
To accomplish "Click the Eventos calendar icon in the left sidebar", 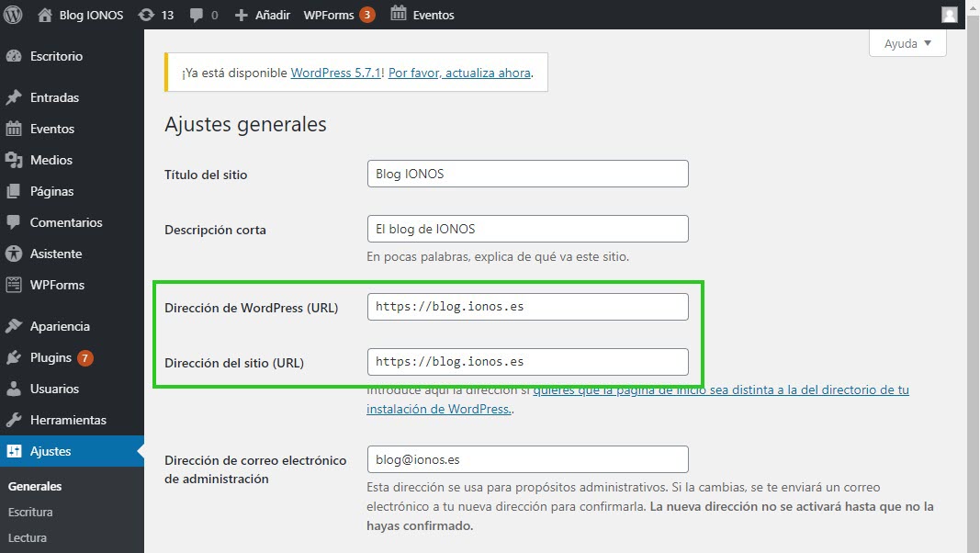I will [x=13, y=129].
